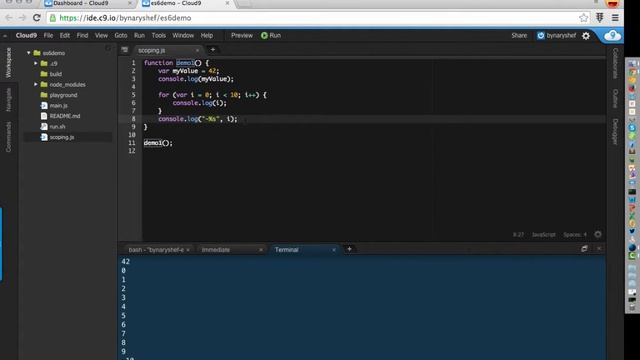Open the Goto menu
The width and height of the screenshot is (640, 360).
tap(121, 36)
